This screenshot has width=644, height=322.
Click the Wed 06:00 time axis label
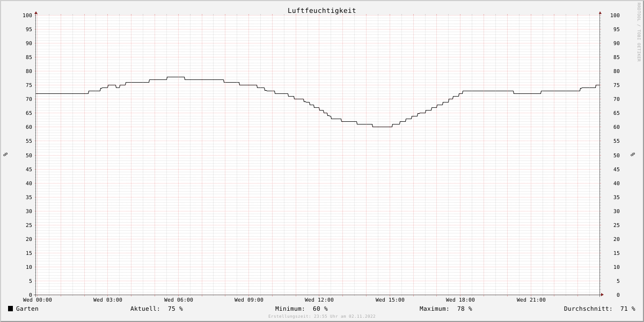coord(179,300)
